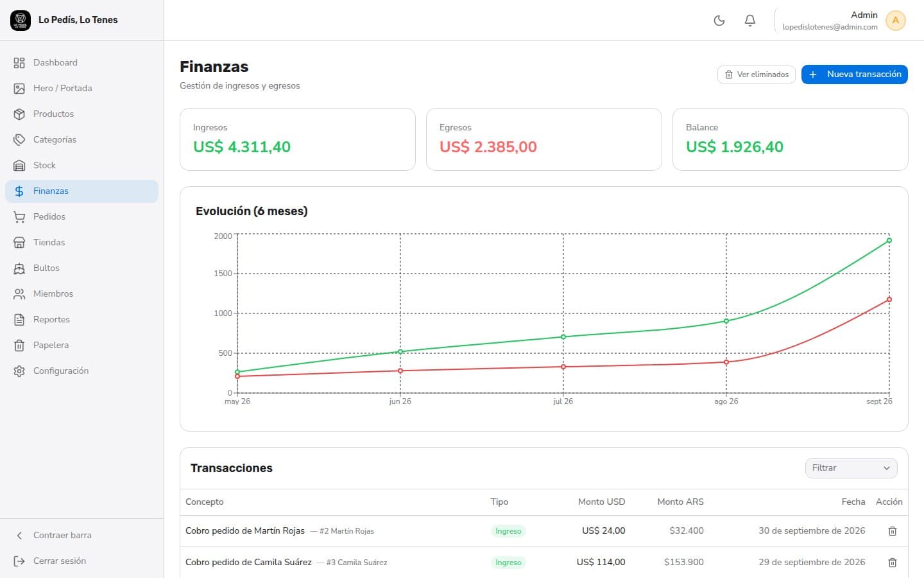Open the Filtrar dropdown
Viewport: 924px width, 578px height.
click(x=851, y=468)
